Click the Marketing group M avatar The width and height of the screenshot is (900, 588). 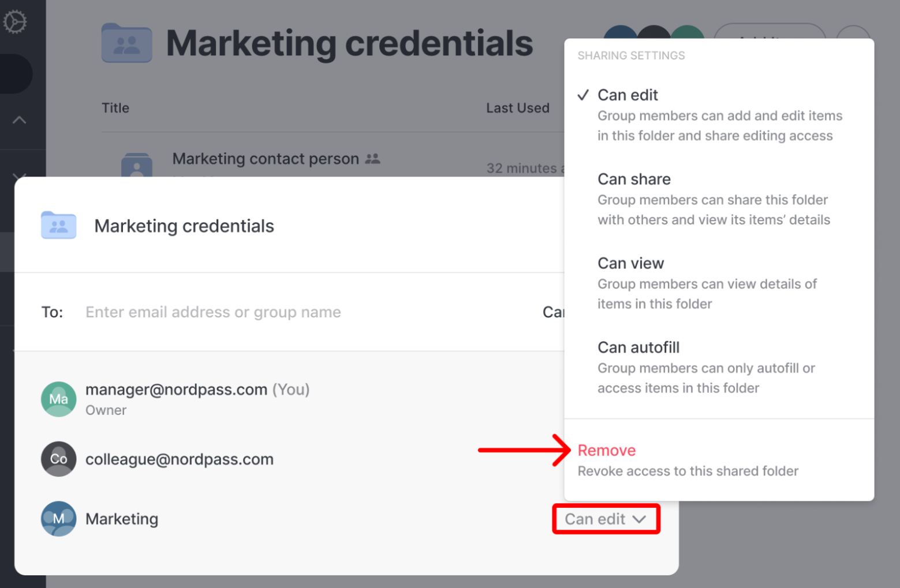(x=58, y=519)
